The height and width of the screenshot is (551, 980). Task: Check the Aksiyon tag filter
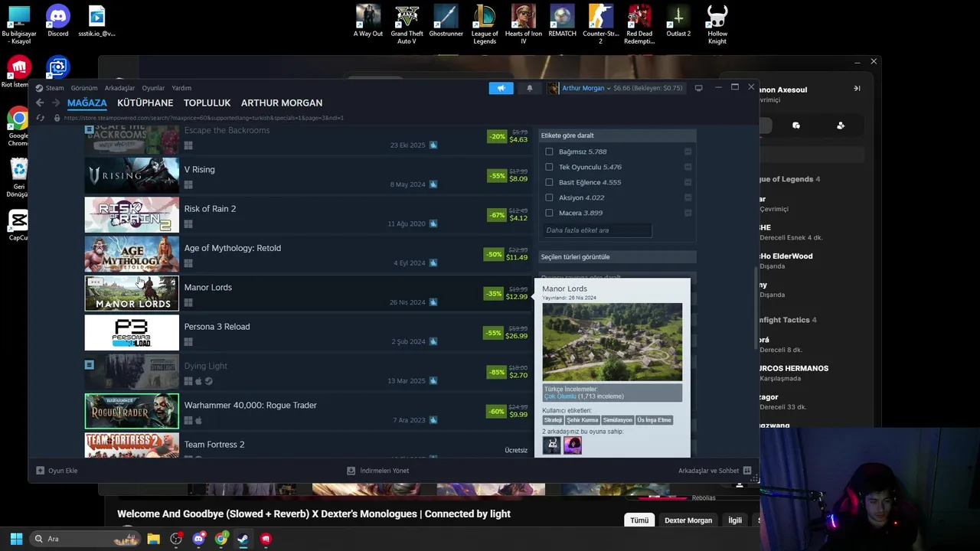tap(549, 197)
